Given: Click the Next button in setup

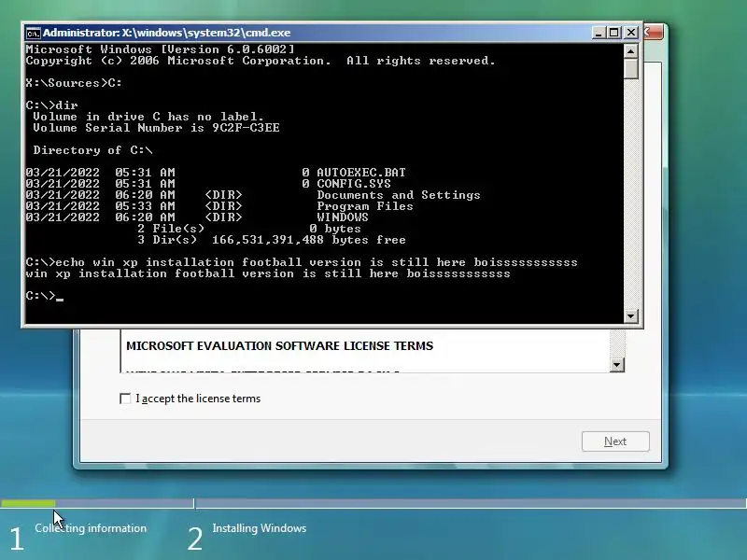Looking at the screenshot, I should point(615,441).
